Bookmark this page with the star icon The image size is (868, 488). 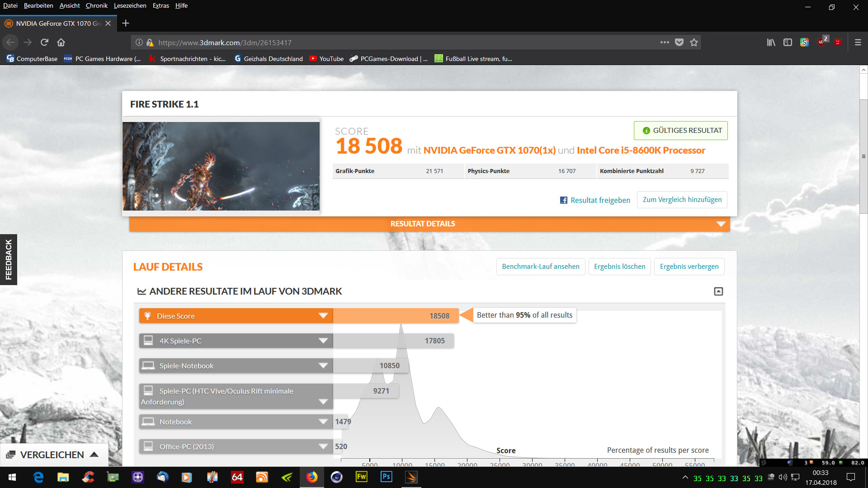(694, 42)
